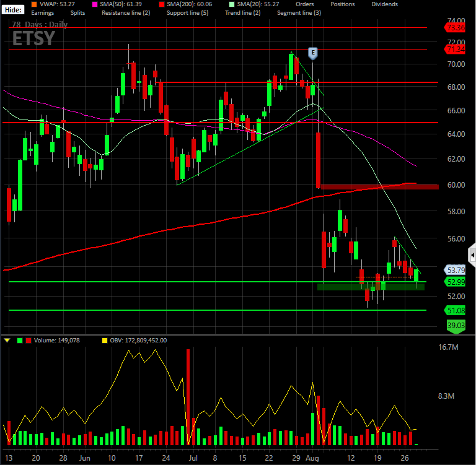
Task: Toggle Splits markers
Action: (x=77, y=13)
